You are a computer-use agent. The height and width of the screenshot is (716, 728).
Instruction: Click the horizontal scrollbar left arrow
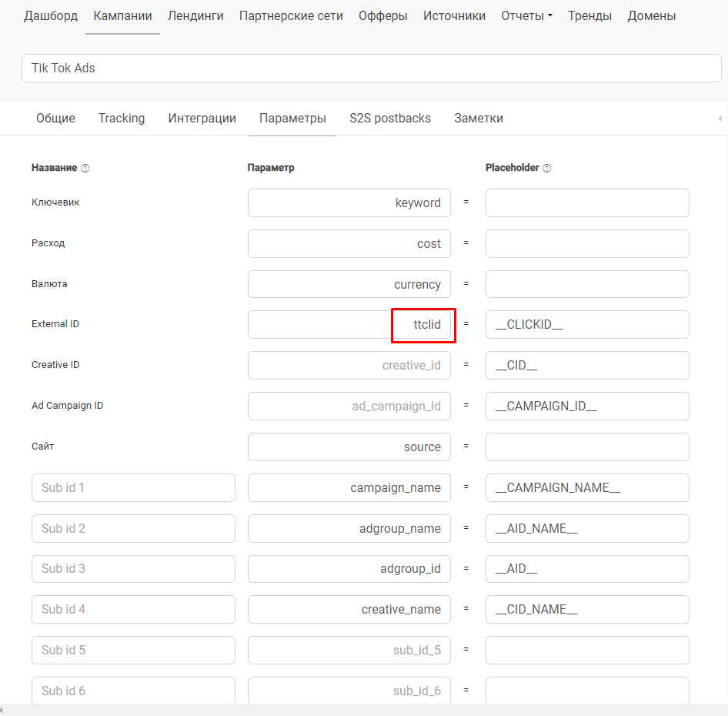click(x=2, y=710)
